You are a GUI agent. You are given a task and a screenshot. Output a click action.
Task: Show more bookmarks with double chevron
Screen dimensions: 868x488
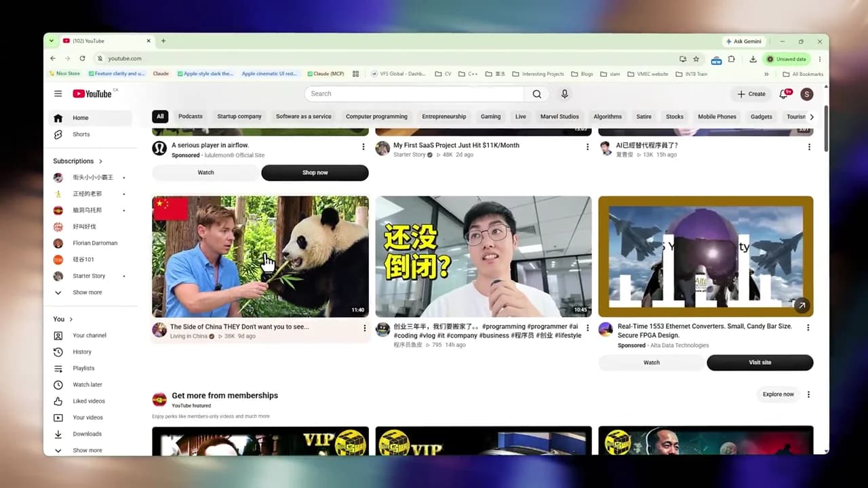click(766, 74)
